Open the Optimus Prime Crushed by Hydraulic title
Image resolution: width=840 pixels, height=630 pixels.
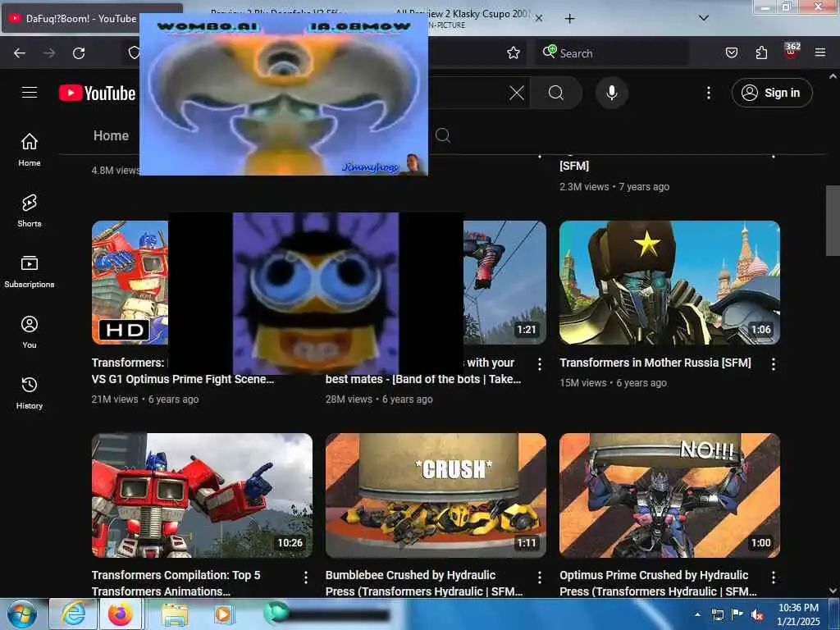[x=659, y=583]
